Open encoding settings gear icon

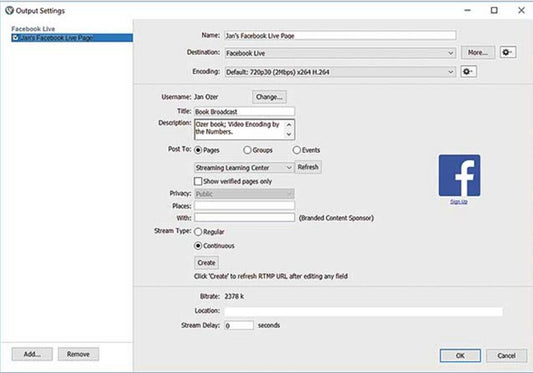[x=468, y=72]
